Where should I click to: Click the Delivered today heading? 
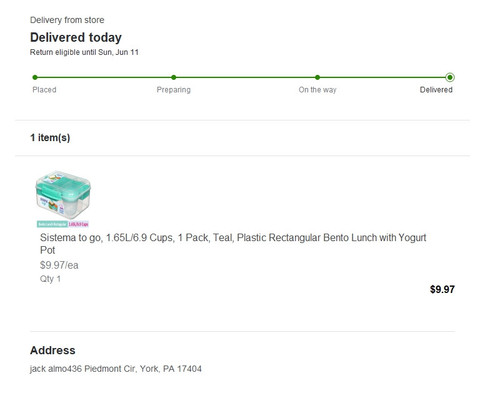(x=76, y=37)
